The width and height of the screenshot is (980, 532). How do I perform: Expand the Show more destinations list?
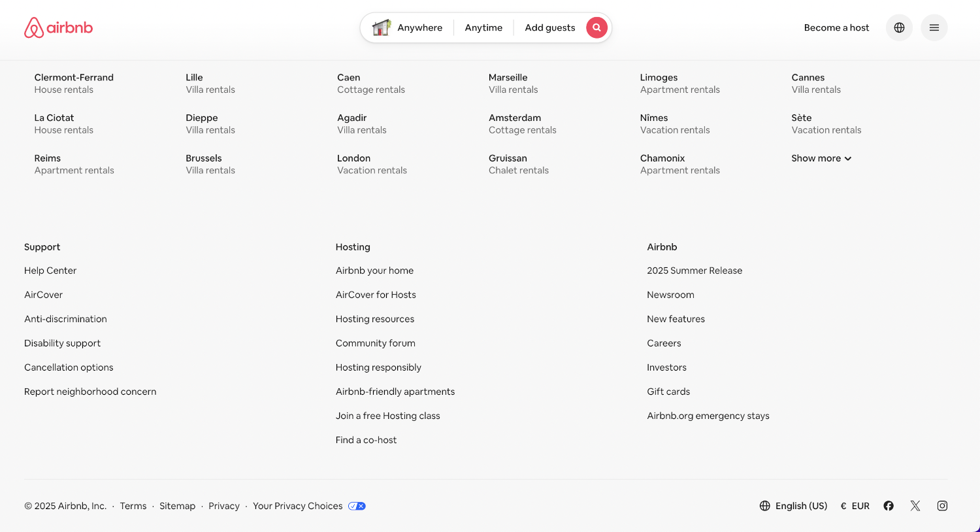tap(821, 158)
